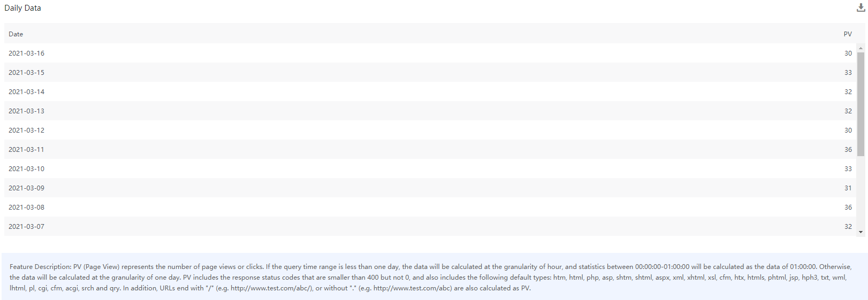Viewport: 868px width, 300px height.
Task: Click the table's vertical scrollbar thumb
Action: tap(861, 104)
